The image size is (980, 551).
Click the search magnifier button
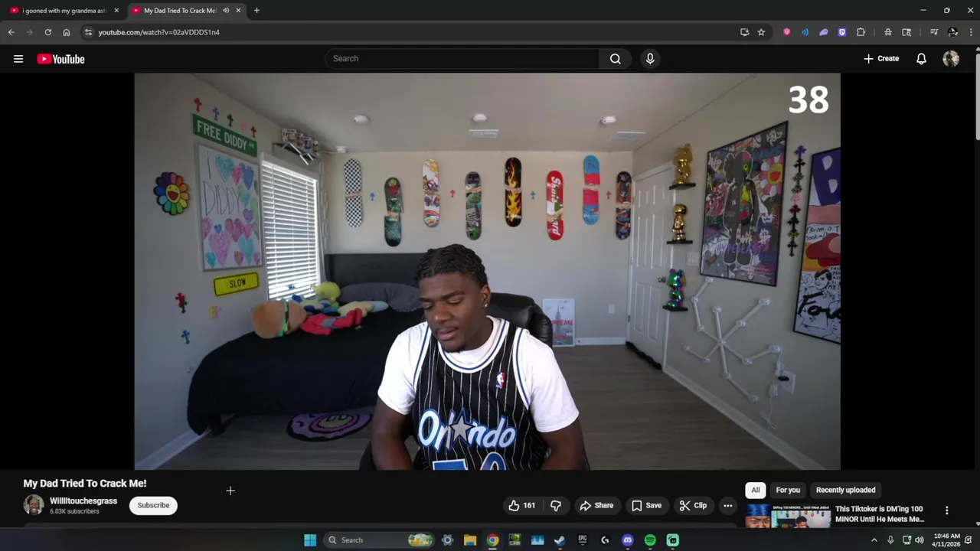[615, 59]
